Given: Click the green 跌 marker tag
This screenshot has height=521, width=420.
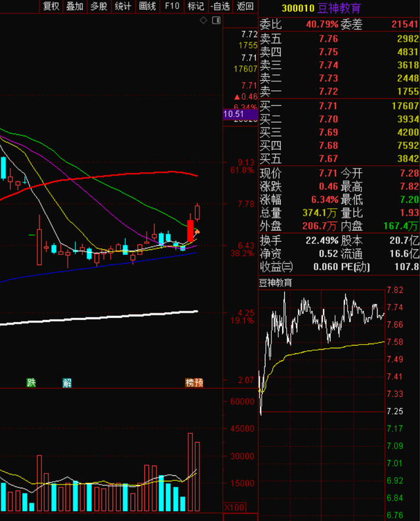Looking at the screenshot, I should (x=31, y=383).
